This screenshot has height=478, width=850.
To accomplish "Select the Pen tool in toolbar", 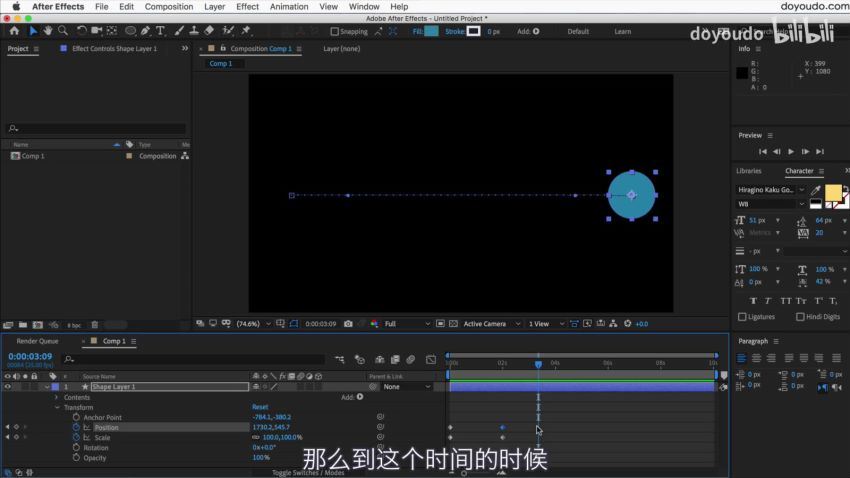I will (x=146, y=31).
